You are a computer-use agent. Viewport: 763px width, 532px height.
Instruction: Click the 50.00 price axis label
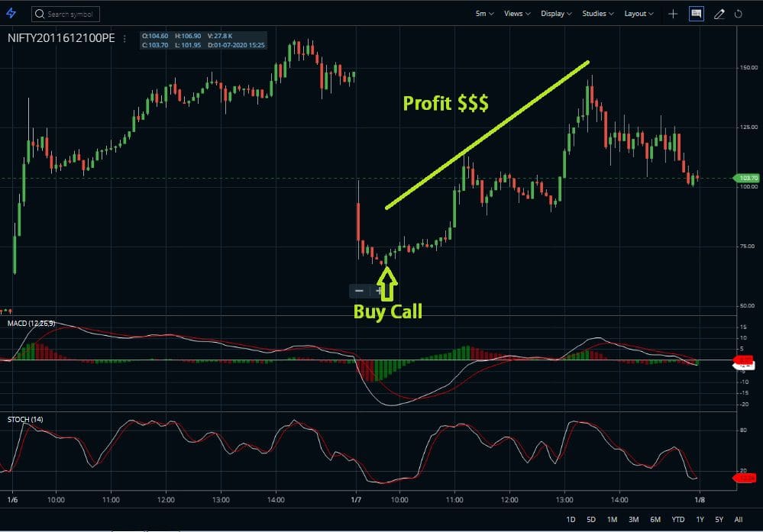tap(748, 306)
